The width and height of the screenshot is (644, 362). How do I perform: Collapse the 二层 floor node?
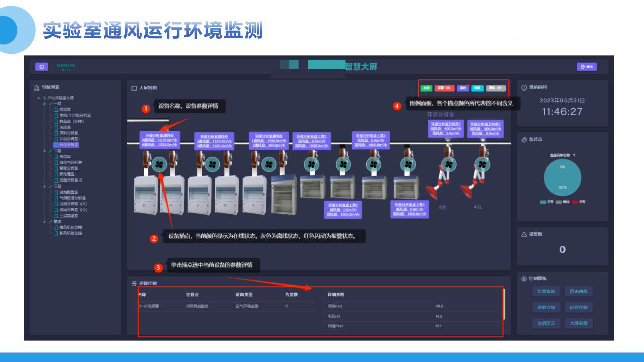(45, 150)
